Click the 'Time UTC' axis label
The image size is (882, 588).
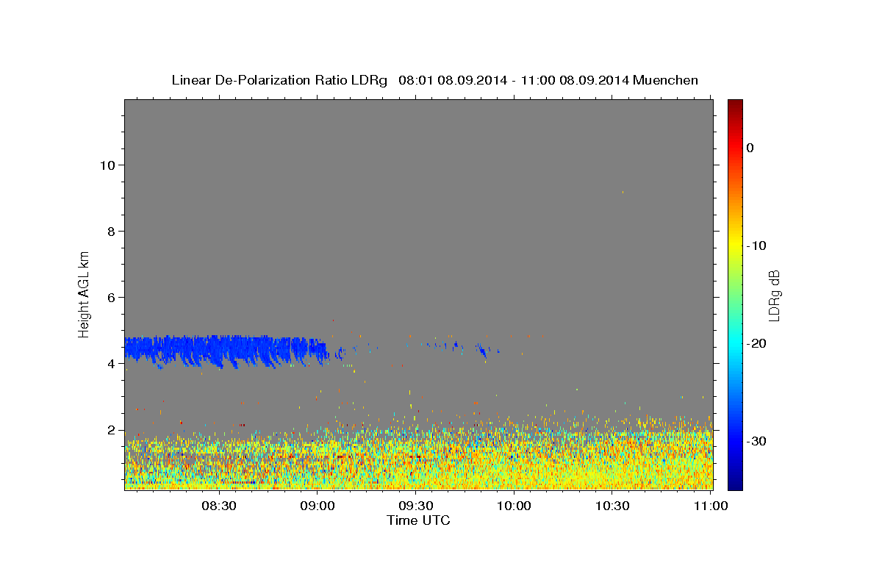(x=418, y=520)
